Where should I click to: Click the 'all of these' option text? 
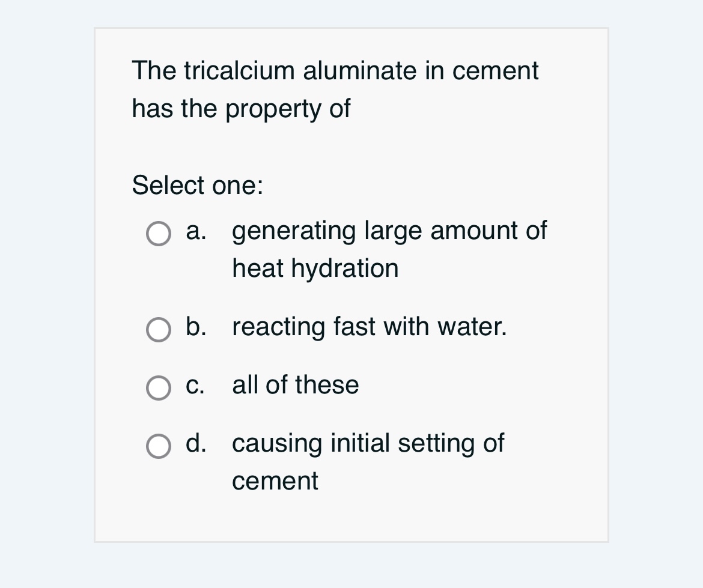click(295, 386)
